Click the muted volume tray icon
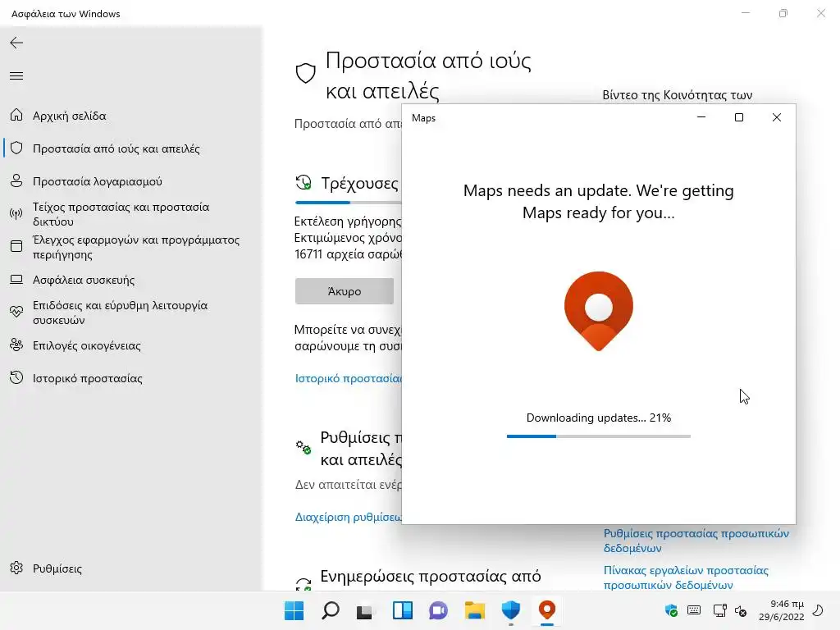Image resolution: width=840 pixels, height=630 pixels. [x=741, y=610]
